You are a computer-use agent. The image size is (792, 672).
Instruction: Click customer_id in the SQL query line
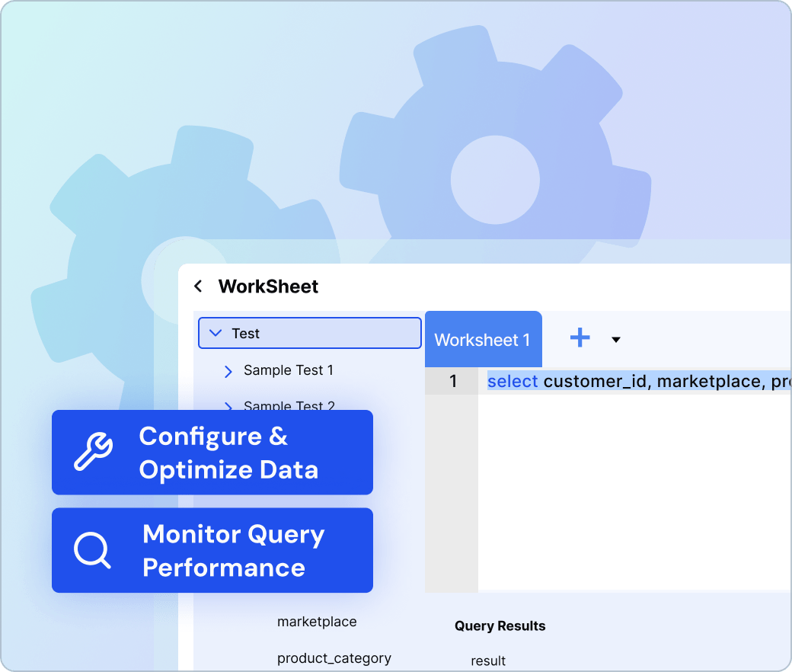595,382
